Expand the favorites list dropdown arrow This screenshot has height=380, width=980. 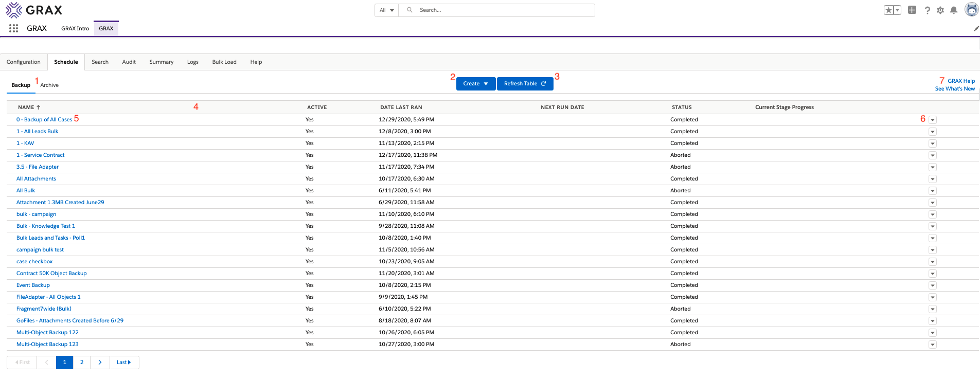[x=898, y=10]
